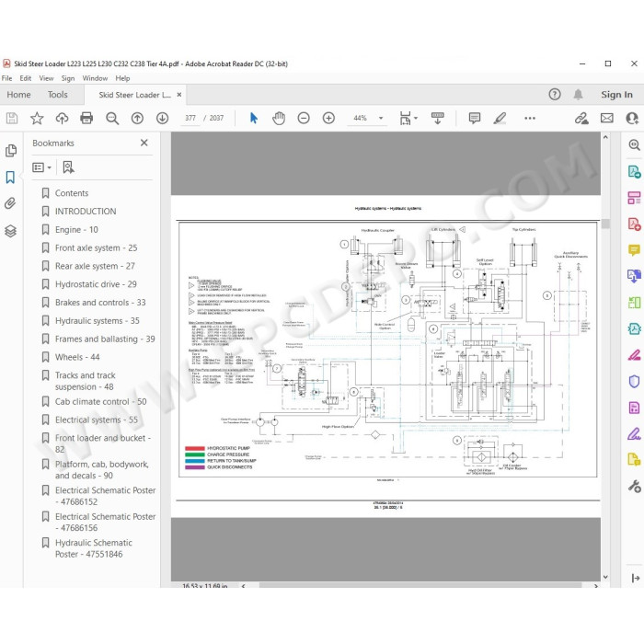Switch to the Tools tab
The image size is (644, 644).
pyautogui.click(x=57, y=95)
